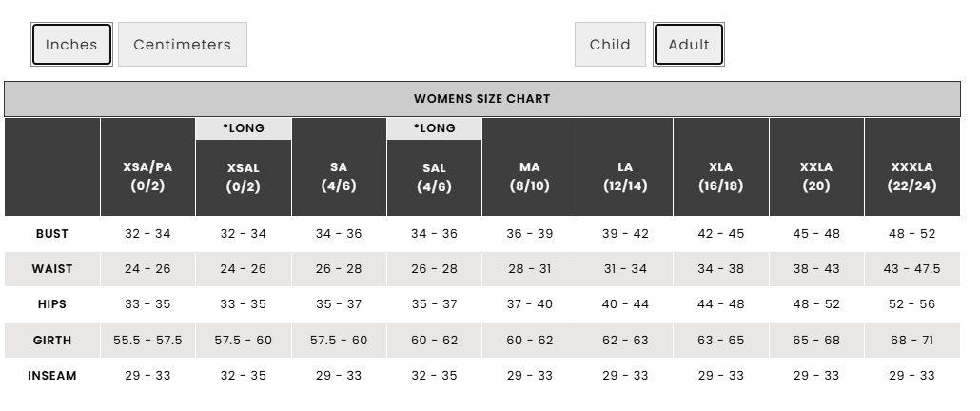
Task: Click the MA (8/10) column header
Action: 529,177
